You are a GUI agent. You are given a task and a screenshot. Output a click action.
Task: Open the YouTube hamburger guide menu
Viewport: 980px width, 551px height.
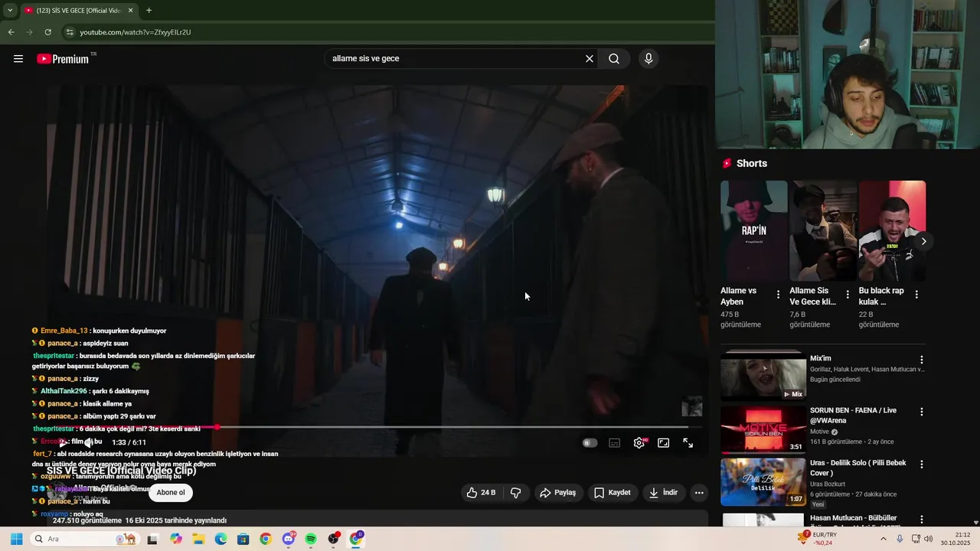coord(18,59)
